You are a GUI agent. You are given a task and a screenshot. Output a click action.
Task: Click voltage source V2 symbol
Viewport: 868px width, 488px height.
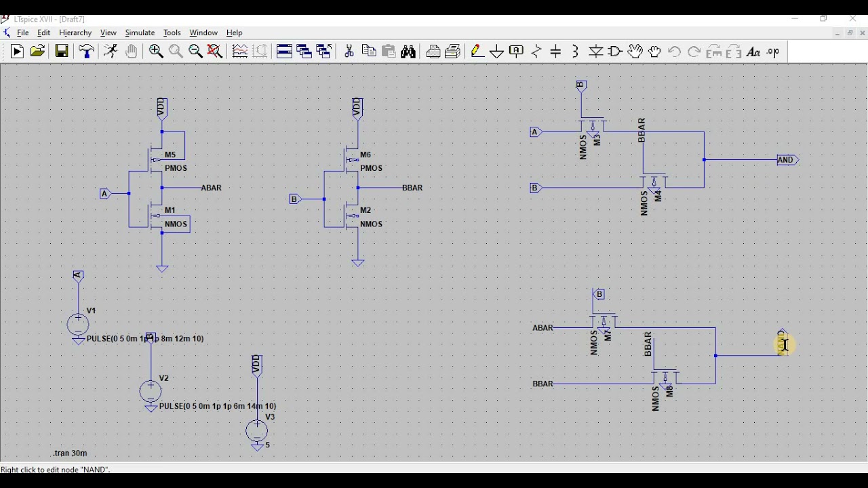tap(151, 392)
